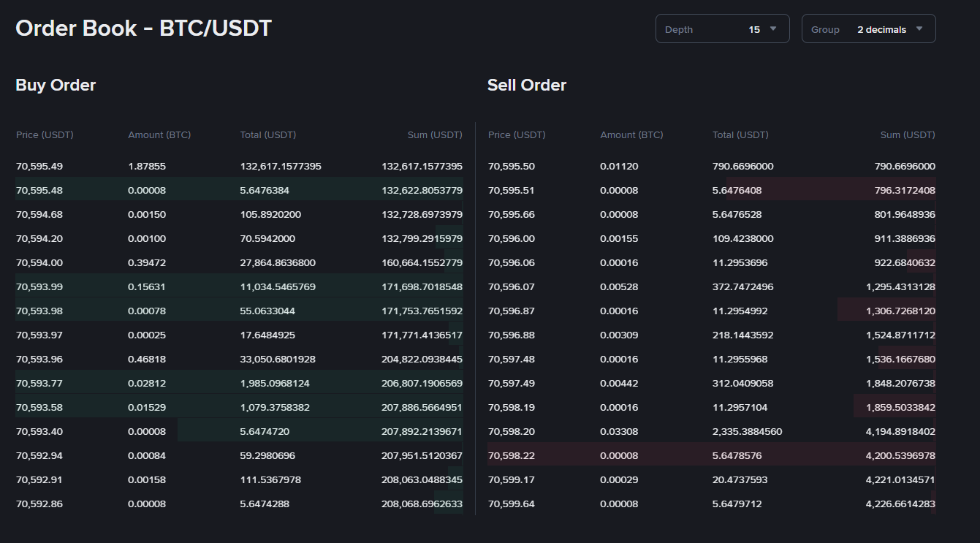This screenshot has height=543, width=980.
Task: Click the buy row priced 70,593.96
Action: 239,358
